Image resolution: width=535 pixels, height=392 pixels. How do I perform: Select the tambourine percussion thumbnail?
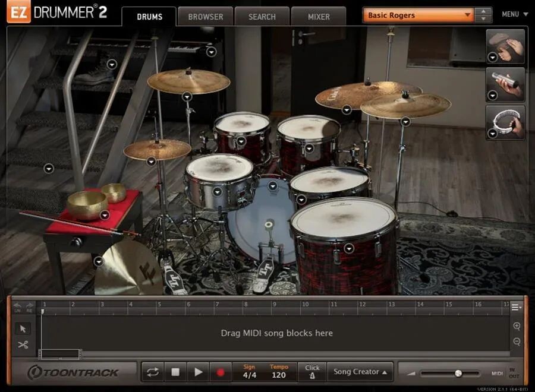pyautogui.click(x=505, y=123)
